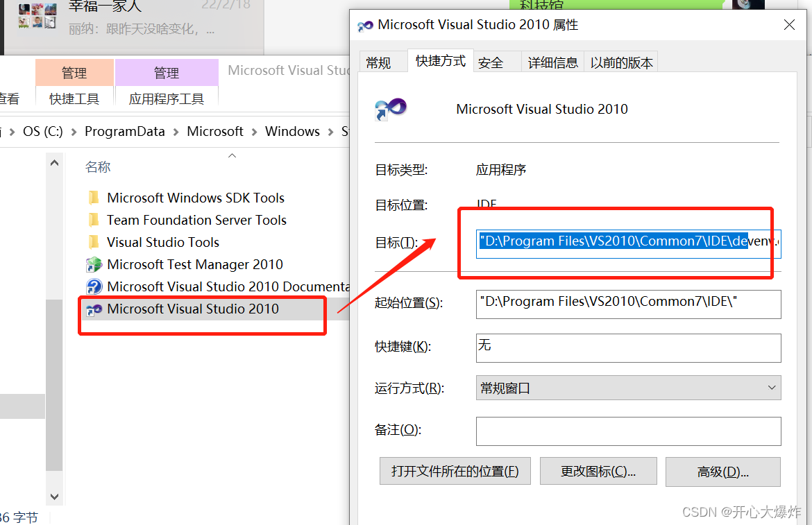Click inside the 备注 input field
The height and width of the screenshot is (525, 812).
[628, 431]
